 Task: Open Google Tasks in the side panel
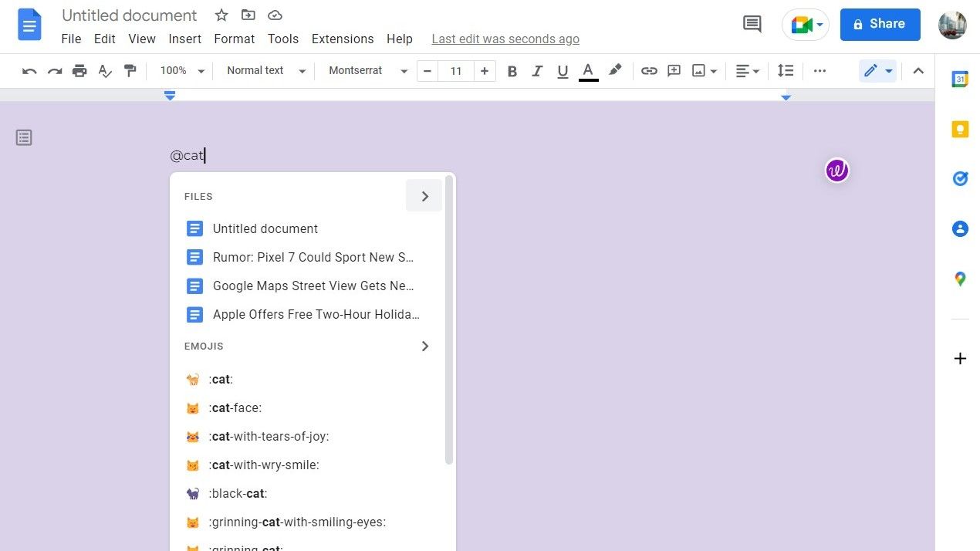click(960, 178)
